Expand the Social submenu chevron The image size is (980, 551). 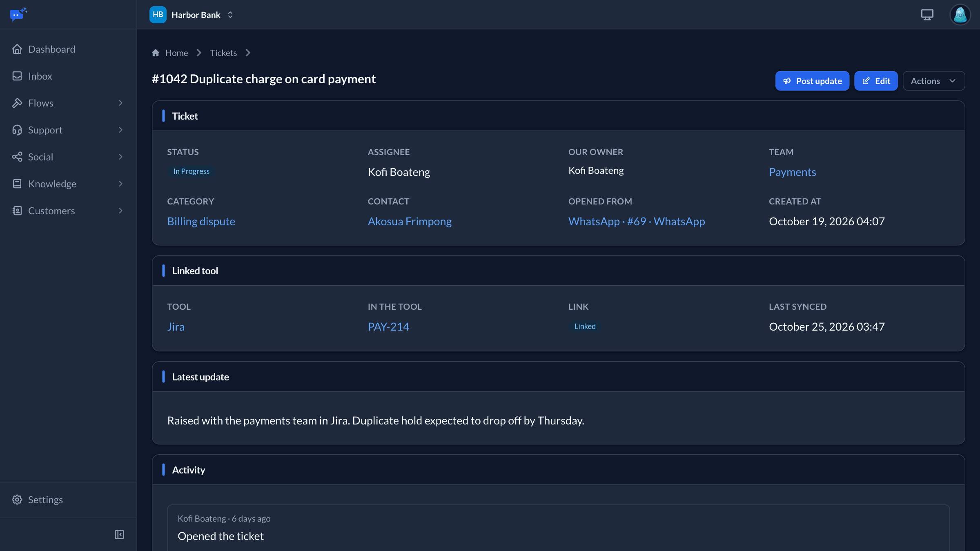[x=120, y=157]
